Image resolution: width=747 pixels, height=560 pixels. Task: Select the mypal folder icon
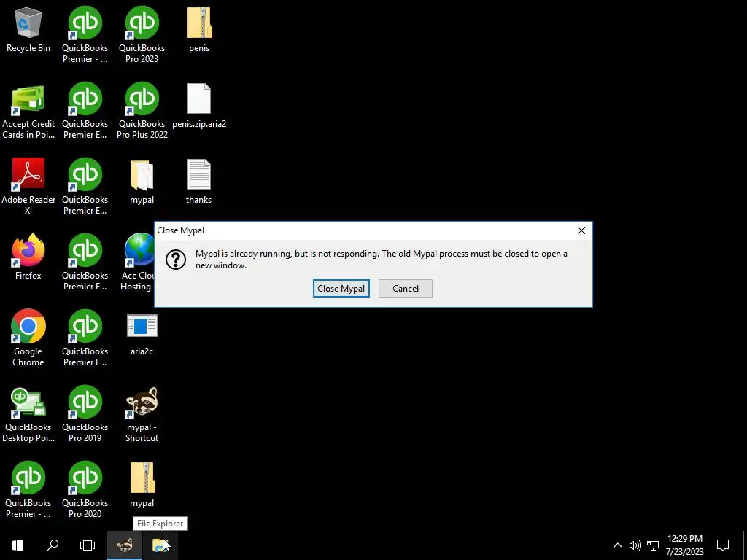(x=142, y=181)
